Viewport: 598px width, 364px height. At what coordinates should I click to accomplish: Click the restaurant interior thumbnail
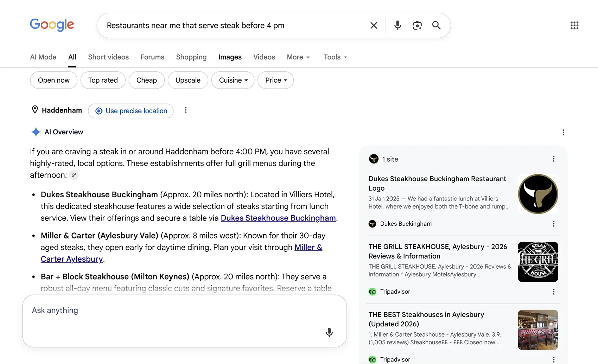click(538, 330)
